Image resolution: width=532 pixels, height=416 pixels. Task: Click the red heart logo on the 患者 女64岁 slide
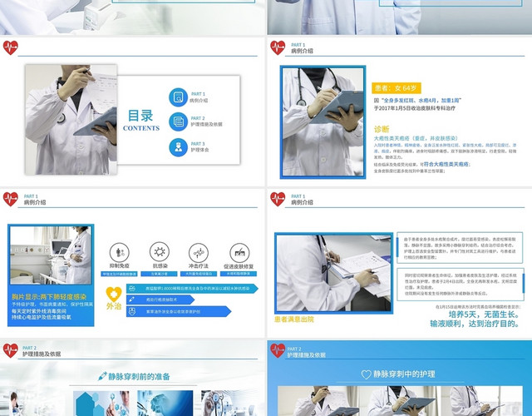coord(278,47)
